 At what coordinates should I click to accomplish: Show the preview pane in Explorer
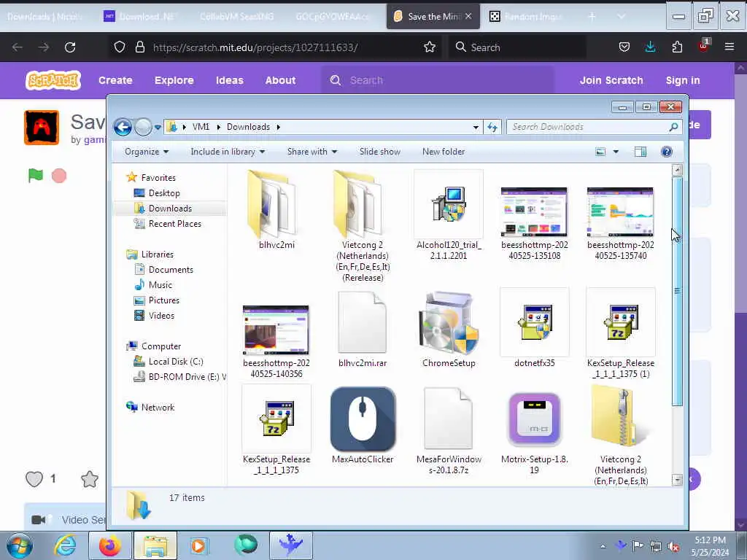pos(640,152)
